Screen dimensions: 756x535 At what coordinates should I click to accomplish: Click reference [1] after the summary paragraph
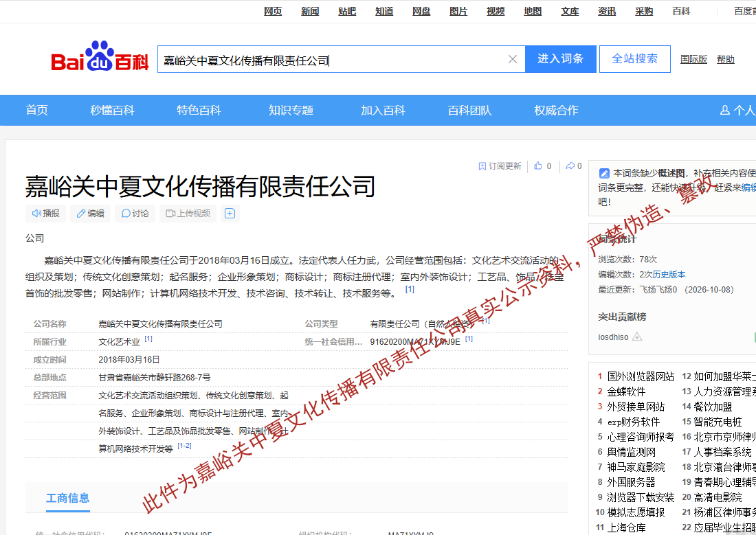tap(410, 289)
